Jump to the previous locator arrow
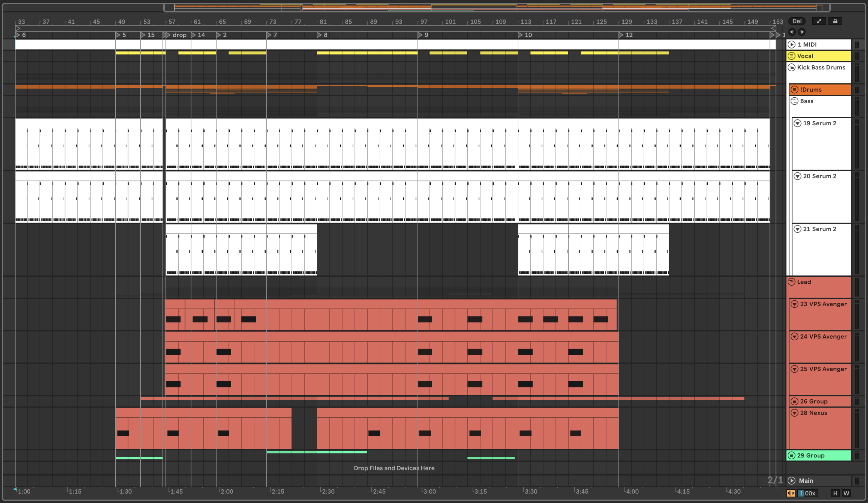 click(792, 32)
